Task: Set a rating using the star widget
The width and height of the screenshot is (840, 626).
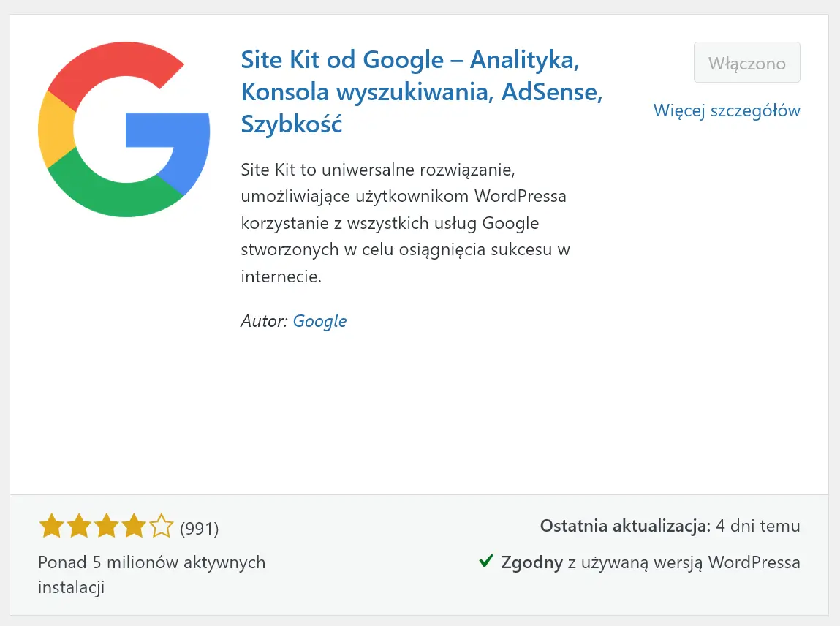Action: (105, 525)
